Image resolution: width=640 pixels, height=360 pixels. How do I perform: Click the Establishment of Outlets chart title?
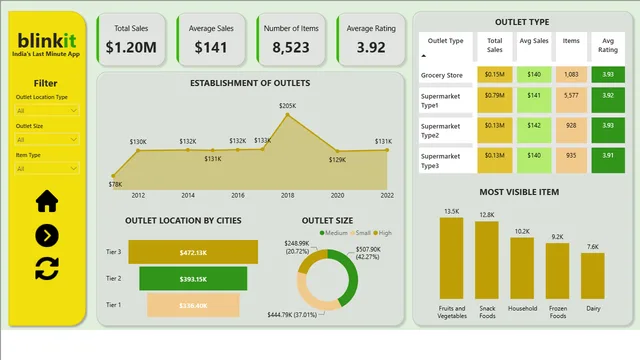(250, 83)
